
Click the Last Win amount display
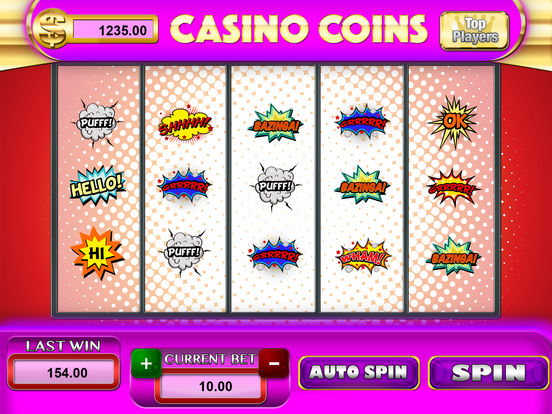(x=64, y=372)
